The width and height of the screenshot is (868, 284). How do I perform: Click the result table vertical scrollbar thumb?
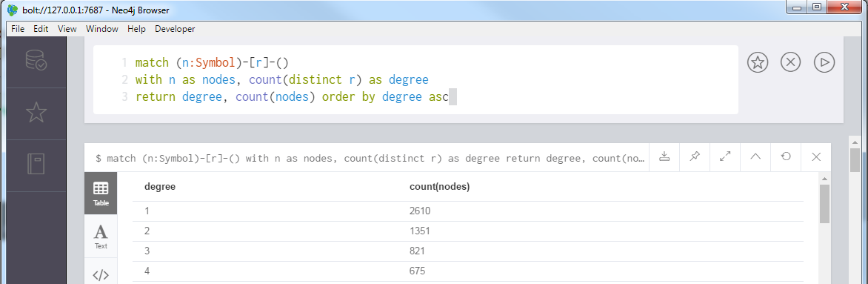(824, 204)
